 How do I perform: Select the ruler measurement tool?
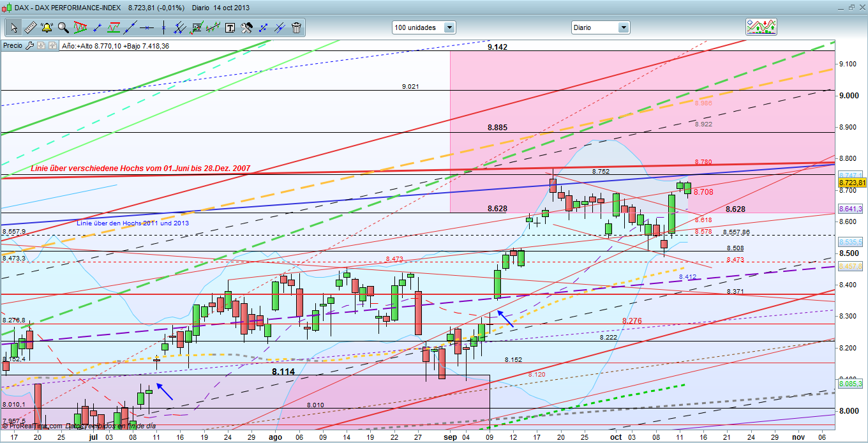(x=30, y=27)
